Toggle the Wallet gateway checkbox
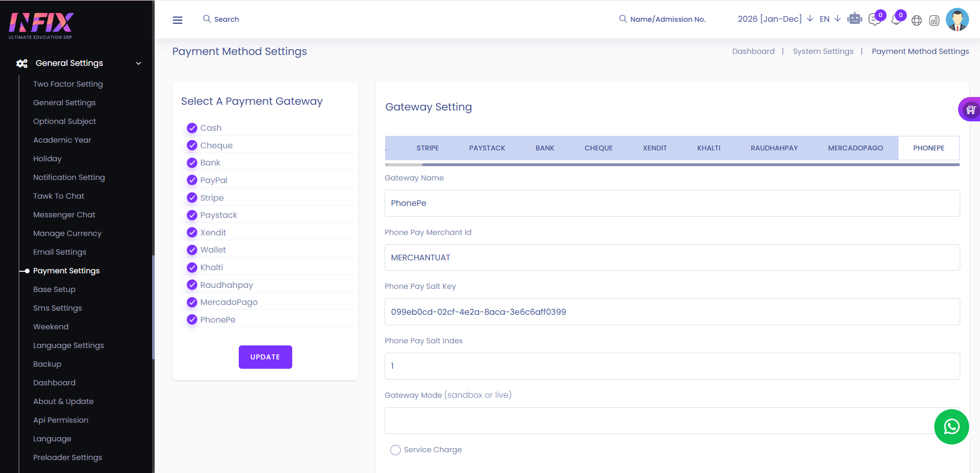This screenshot has width=980, height=473. pyautogui.click(x=192, y=249)
